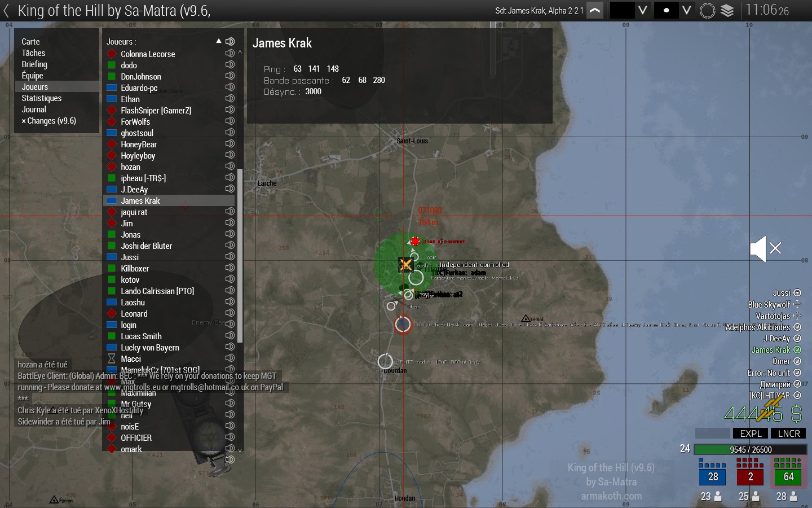The height and width of the screenshot is (508, 812).
Task: Click green seat icon beside James Krak crew entry
Action: 797,349
